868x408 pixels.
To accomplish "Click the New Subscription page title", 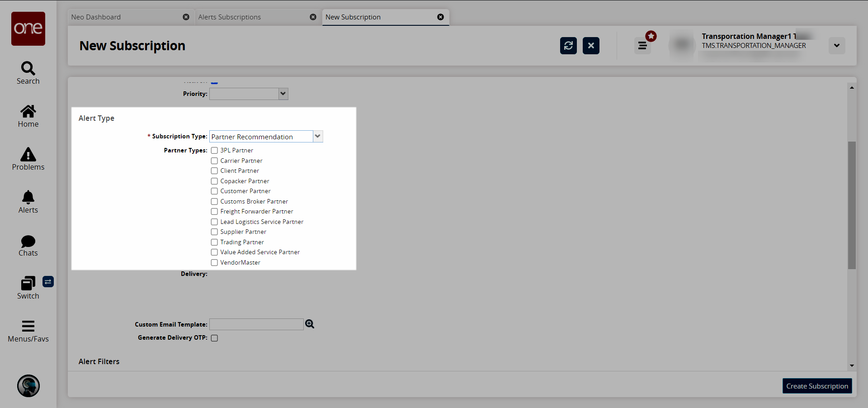I will pyautogui.click(x=132, y=46).
